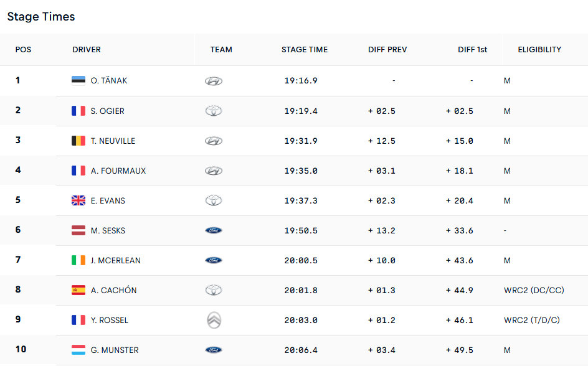Viewport: 588px width, 366px height.
Task: Click the Estonian flag next to O. Tänak
Action: pos(78,80)
